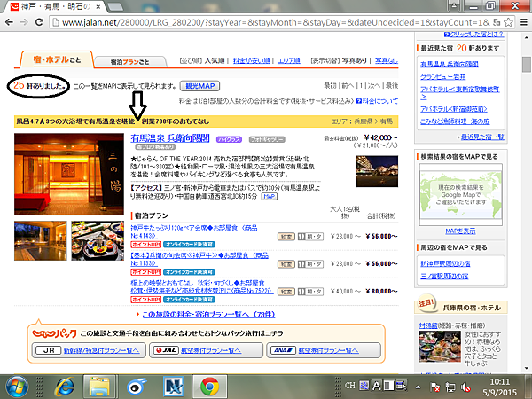Switch display to 写真なし
This screenshot has height=399, width=532.
tap(387, 60)
